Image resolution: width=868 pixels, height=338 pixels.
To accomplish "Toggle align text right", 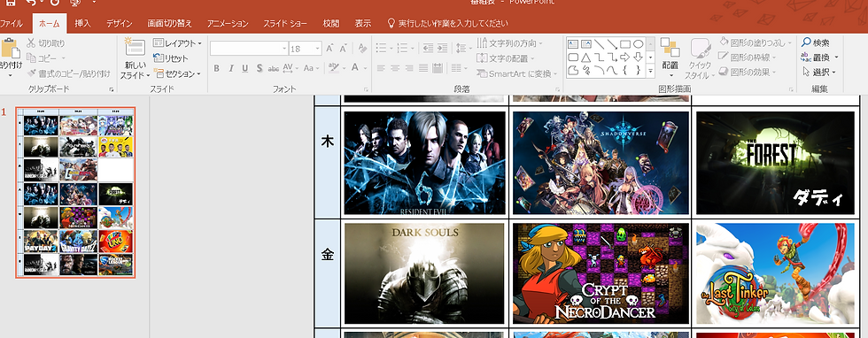I will point(409,68).
